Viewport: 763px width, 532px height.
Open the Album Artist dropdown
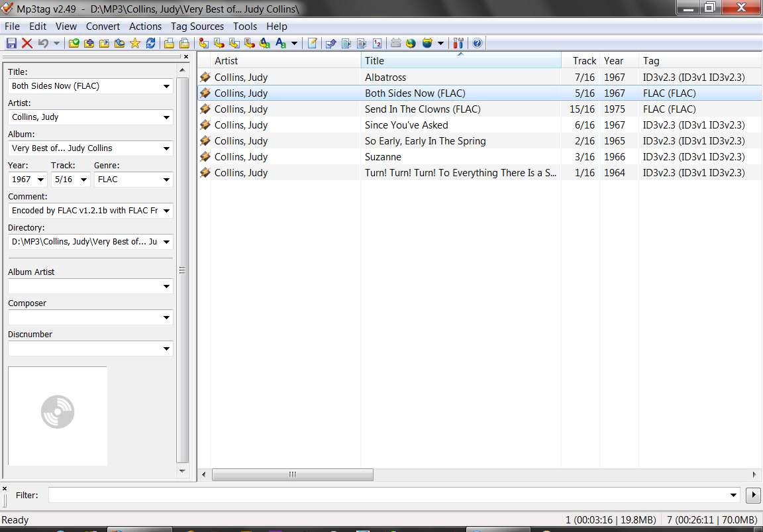pos(166,286)
